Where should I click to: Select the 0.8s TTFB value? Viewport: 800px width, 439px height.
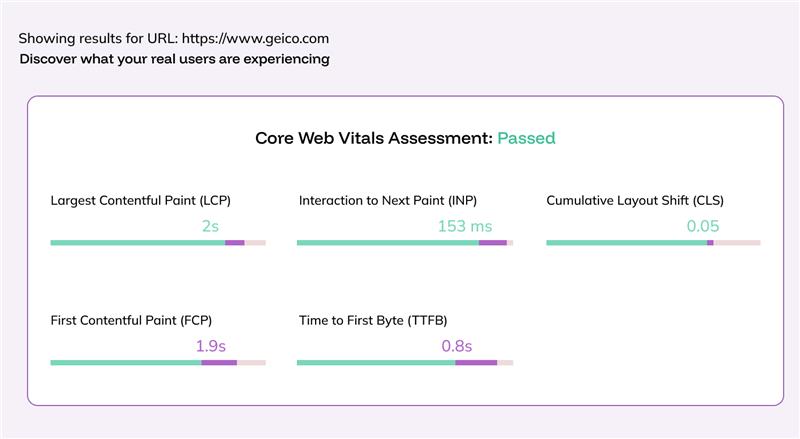tap(456, 346)
